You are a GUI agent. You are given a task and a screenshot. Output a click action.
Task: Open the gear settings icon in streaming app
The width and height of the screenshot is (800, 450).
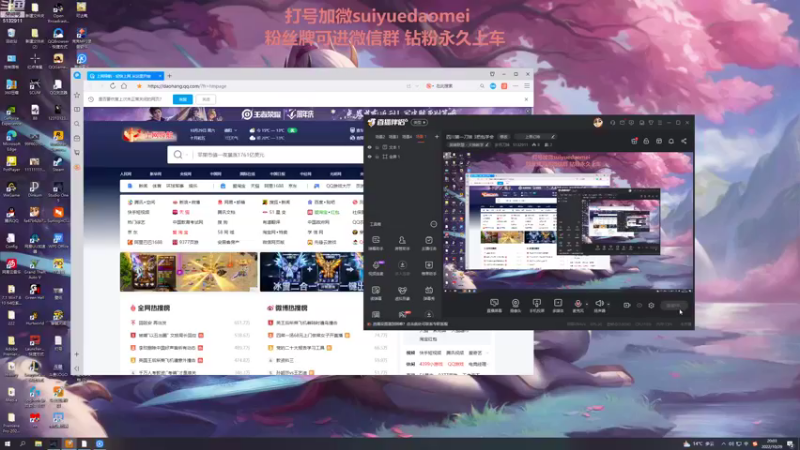(652, 305)
